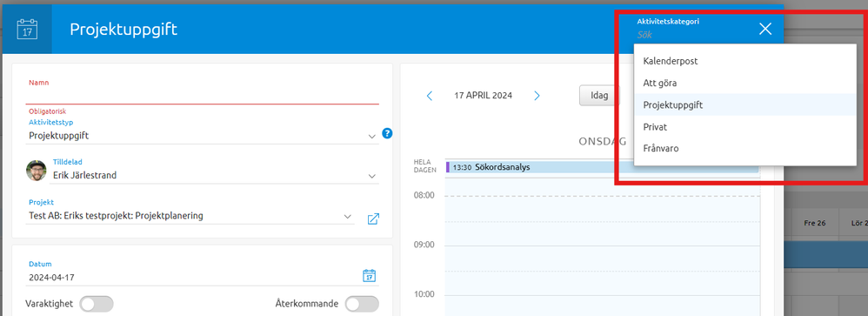Click Erik Järlestrand's avatar photo
Image resolution: width=868 pixels, height=316 pixels.
(x=37, y=171)
